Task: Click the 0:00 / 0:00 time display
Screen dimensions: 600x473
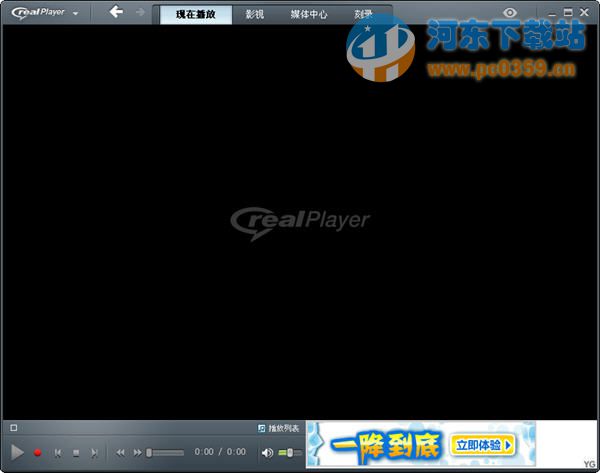Action: [x=220, y=452]
